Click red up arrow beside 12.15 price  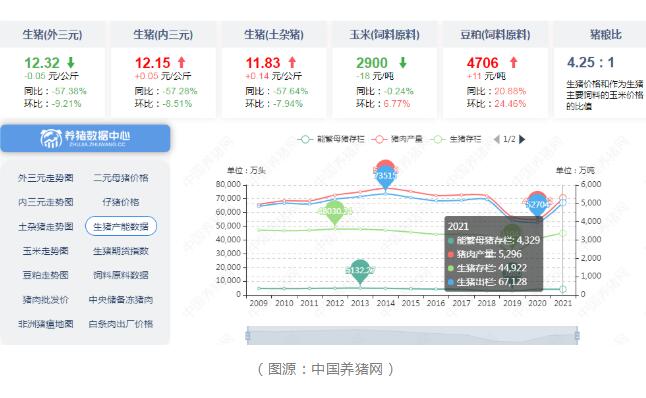coord(182,63)
